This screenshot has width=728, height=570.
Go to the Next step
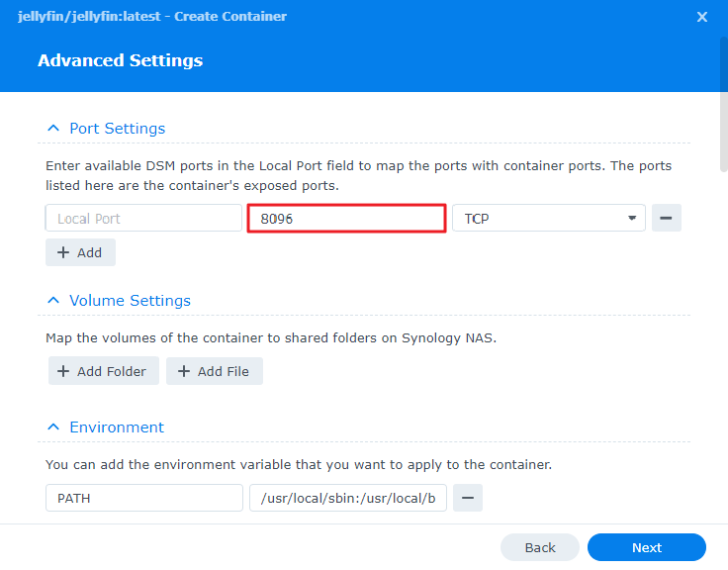point(647,547)
